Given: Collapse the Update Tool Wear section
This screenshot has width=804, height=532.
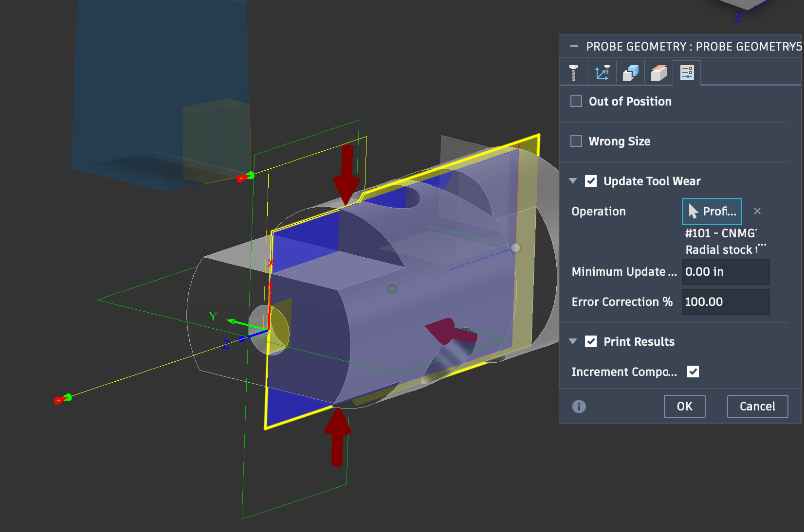Looking at the screenshot, I should point(573,181).
